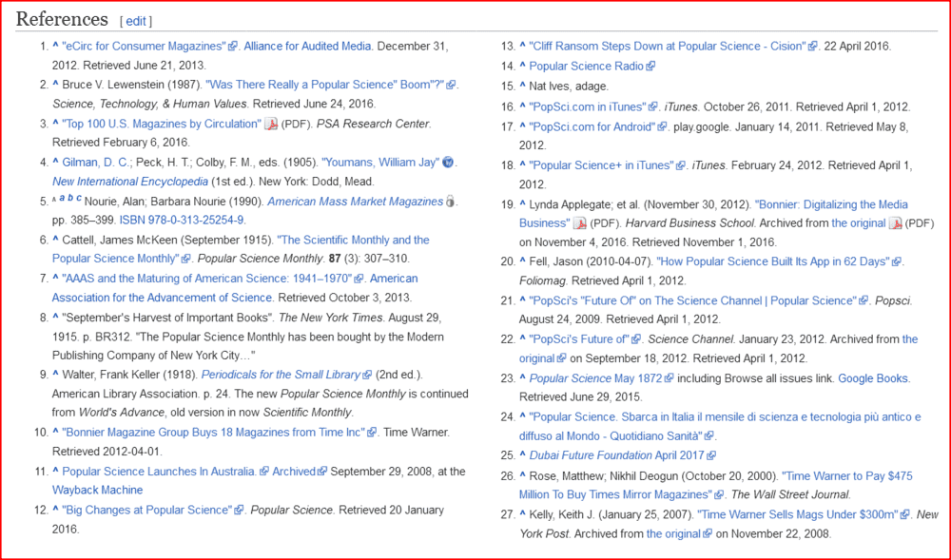Click the Wikisource icon after Youmans, William Jay
The image size is (951, 560).
click(x=449, y=163)
